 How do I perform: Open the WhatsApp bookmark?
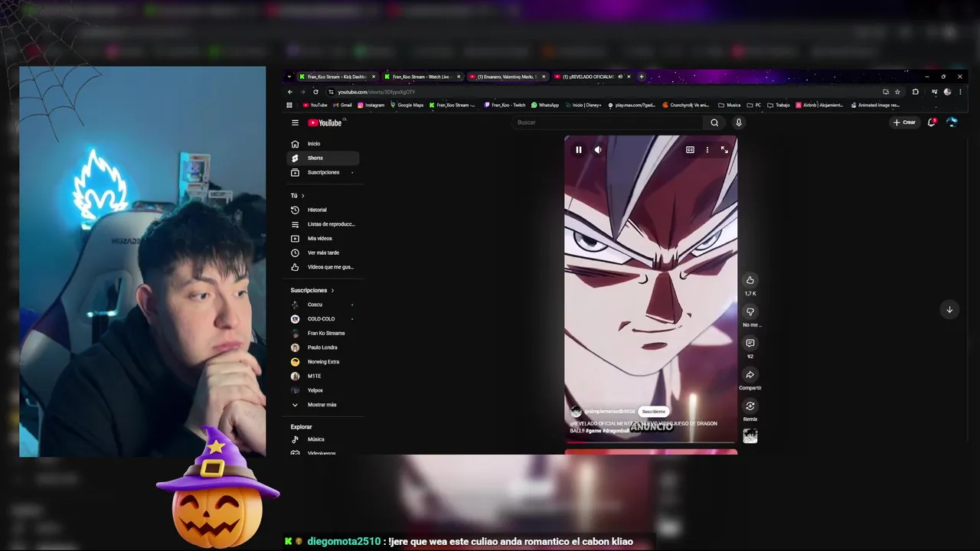545,105
